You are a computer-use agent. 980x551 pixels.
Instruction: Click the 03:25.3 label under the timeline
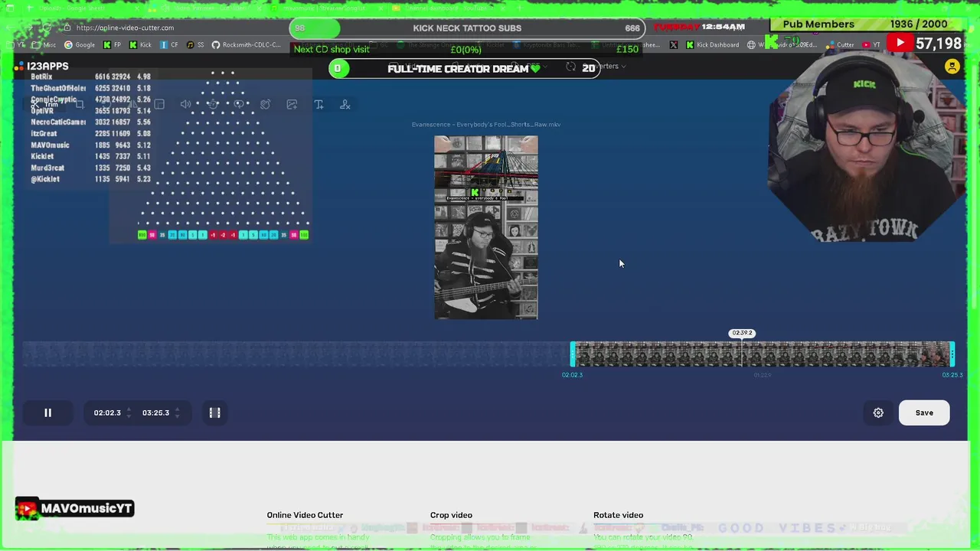click(x=952, y=375)
